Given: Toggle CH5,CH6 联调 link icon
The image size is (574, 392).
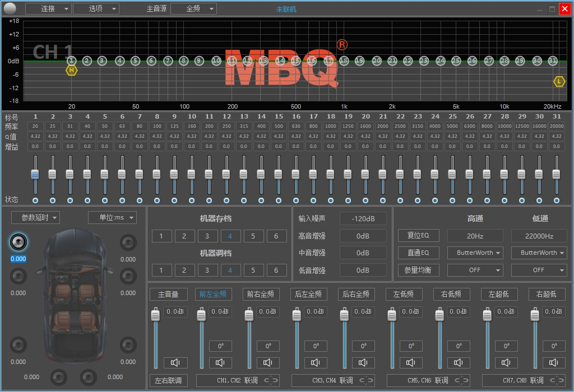Looking at the screenshot, I should (462, 380).
